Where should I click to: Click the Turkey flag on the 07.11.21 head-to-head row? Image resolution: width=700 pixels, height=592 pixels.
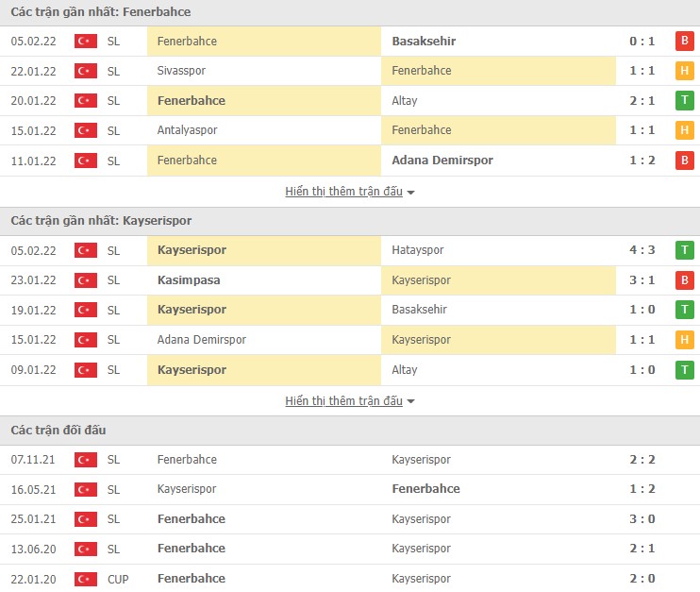(86, 460)
